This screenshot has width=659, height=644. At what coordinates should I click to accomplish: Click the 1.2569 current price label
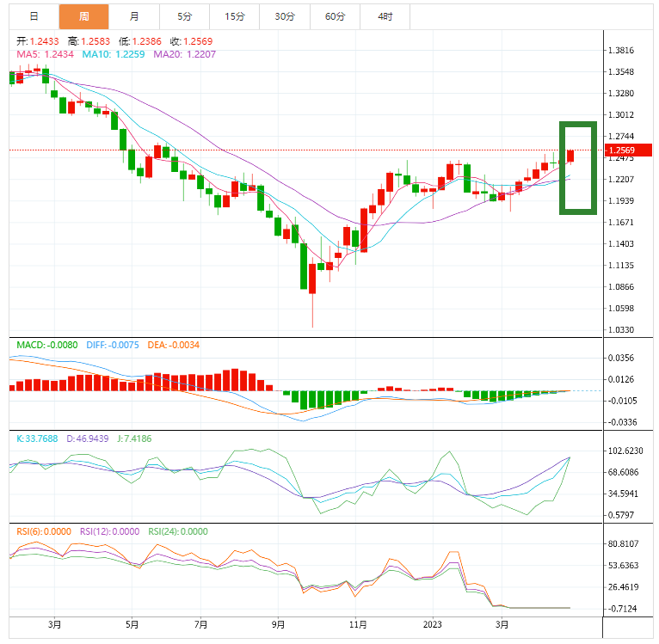coord(628,150)
